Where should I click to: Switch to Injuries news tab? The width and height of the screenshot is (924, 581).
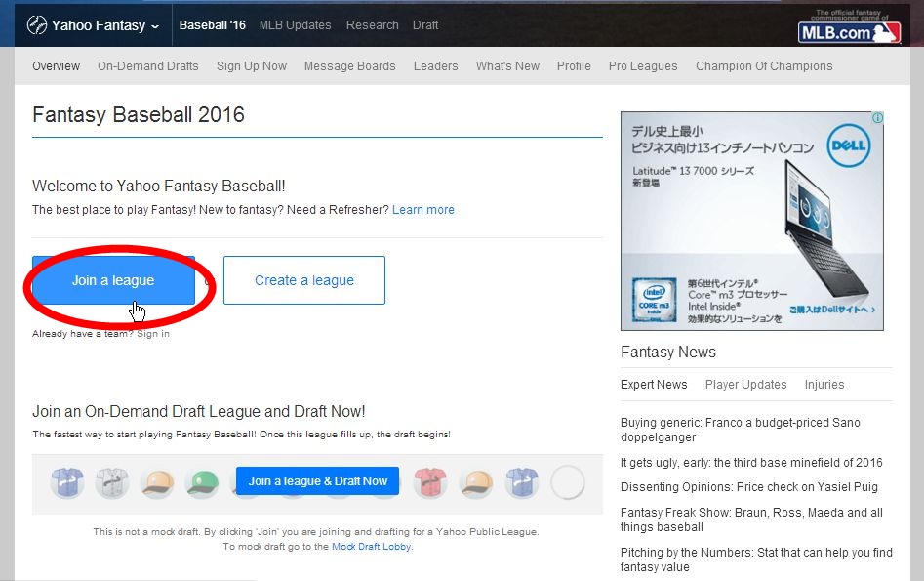pos(824,385)
